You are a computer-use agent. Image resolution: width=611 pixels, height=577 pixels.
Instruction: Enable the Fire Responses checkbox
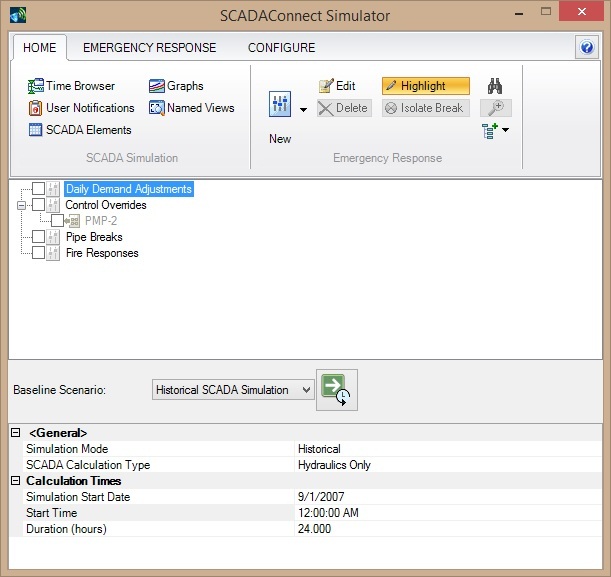click(38, 253)
